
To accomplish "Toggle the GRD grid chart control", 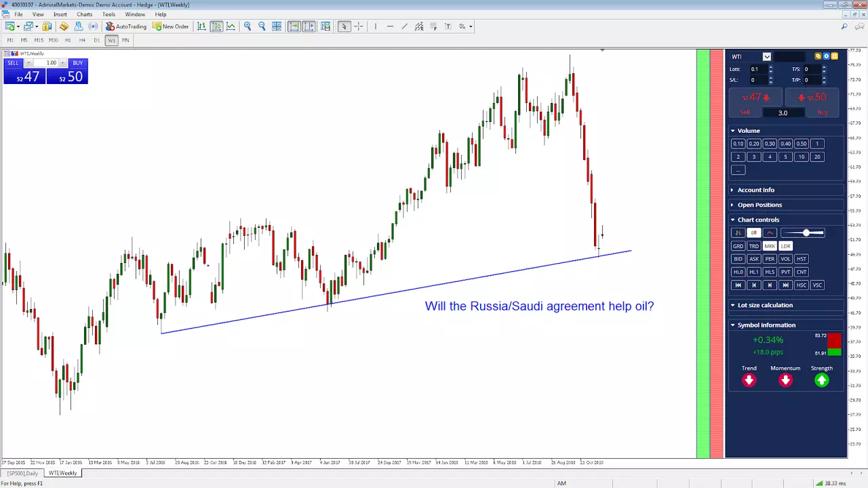I will [x=738, y=246].
